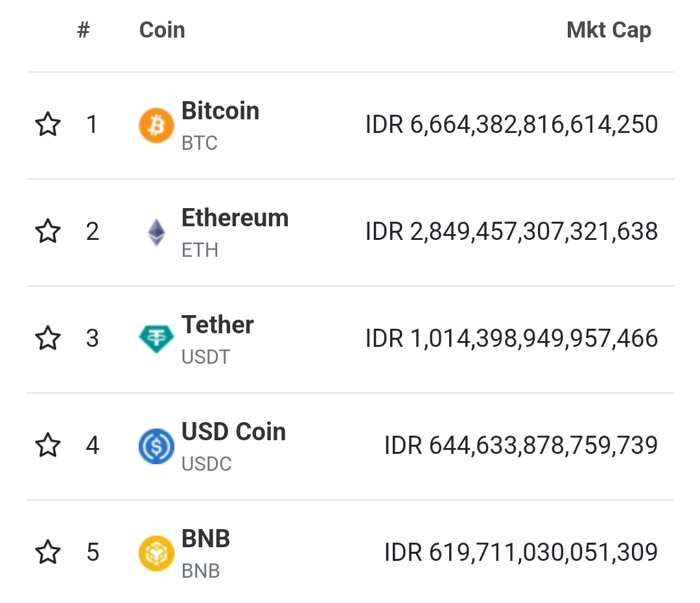Star USD Coin as favorite

click(x=48, y=445)
